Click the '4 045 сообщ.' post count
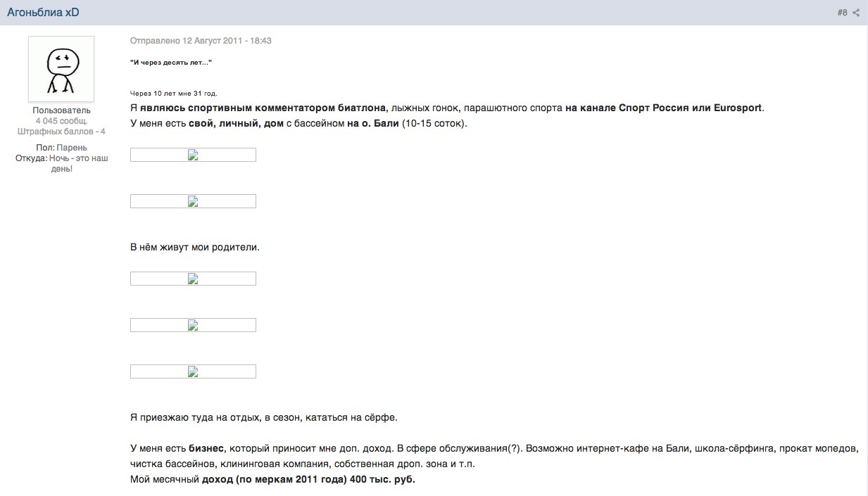 coord(61,121)
